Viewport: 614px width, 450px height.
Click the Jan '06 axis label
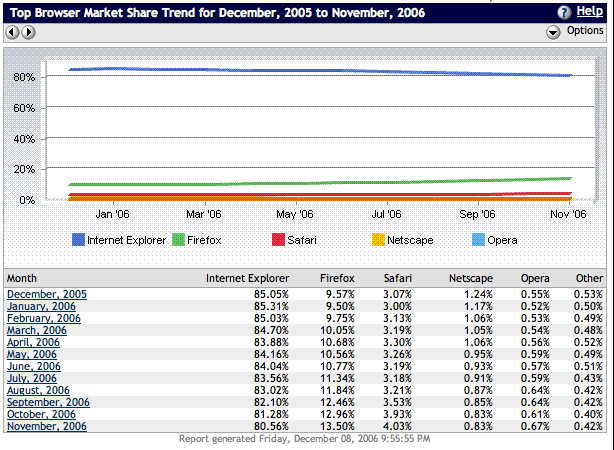[113, 214]
